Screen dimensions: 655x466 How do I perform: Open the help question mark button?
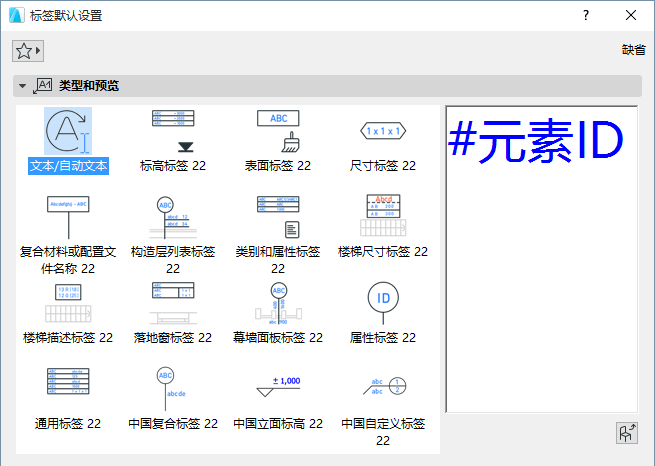pyautogui.click(x=586, y=15)
